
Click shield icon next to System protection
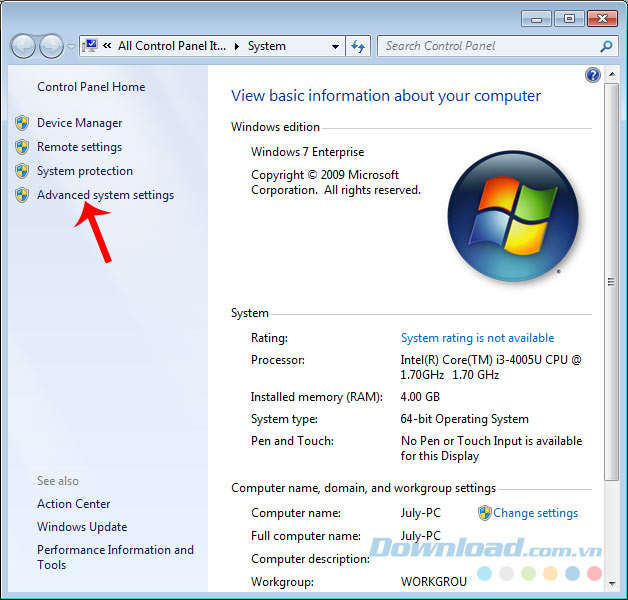(x=22, y=171)
